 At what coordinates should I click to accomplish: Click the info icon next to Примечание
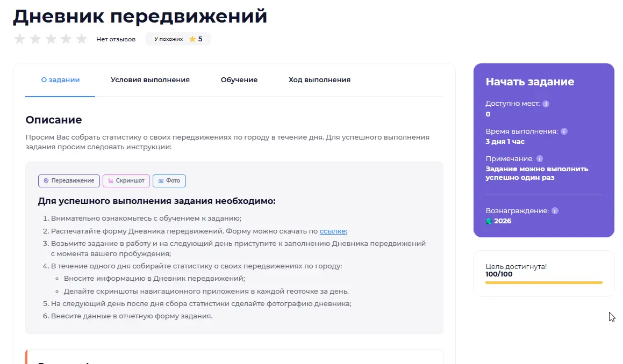pyautogui.click(x=540, y=159)
